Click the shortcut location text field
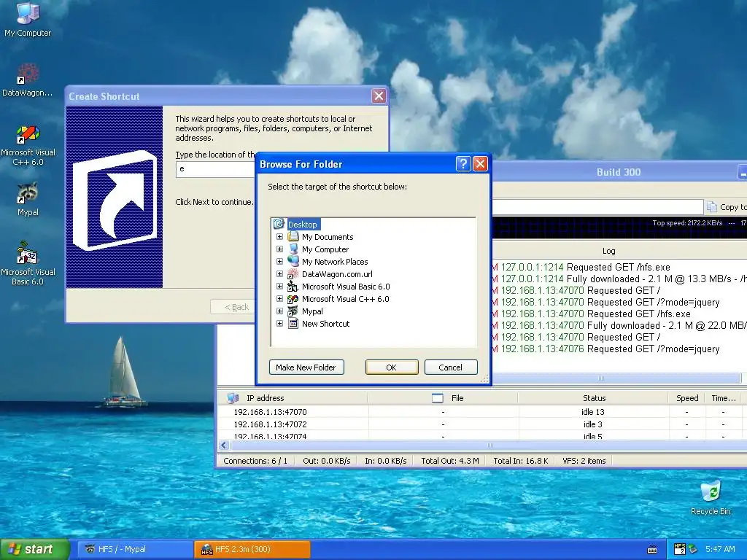 (215, 169)
